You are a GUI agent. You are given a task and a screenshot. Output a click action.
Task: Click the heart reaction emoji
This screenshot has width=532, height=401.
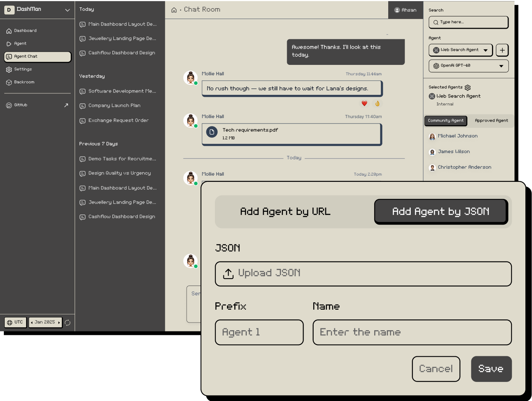[364, 103]
